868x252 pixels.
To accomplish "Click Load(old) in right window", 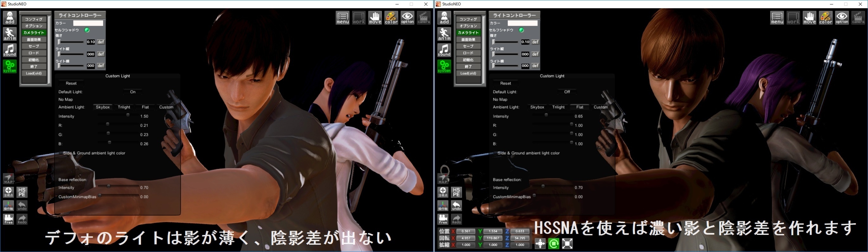I will [x=468, y=73].
